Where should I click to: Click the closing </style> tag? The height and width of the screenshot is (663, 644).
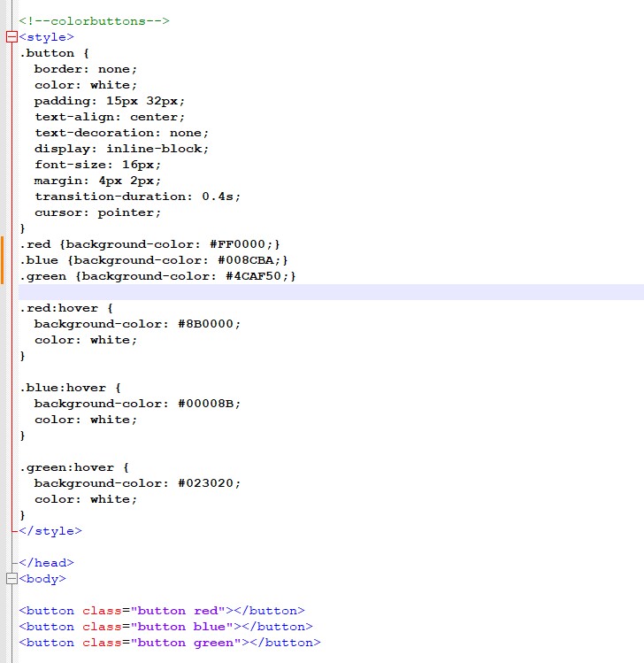[x=50, y=531]
